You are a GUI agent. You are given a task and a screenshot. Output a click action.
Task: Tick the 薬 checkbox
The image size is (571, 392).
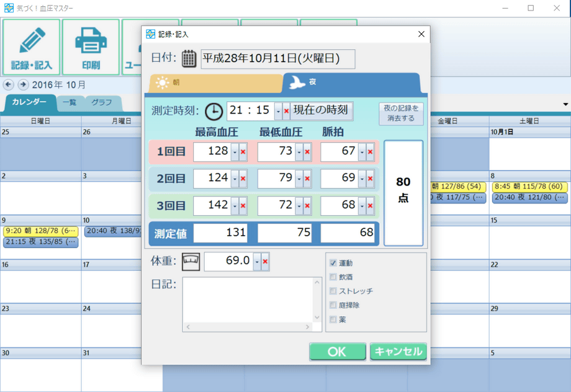point(333,319)
